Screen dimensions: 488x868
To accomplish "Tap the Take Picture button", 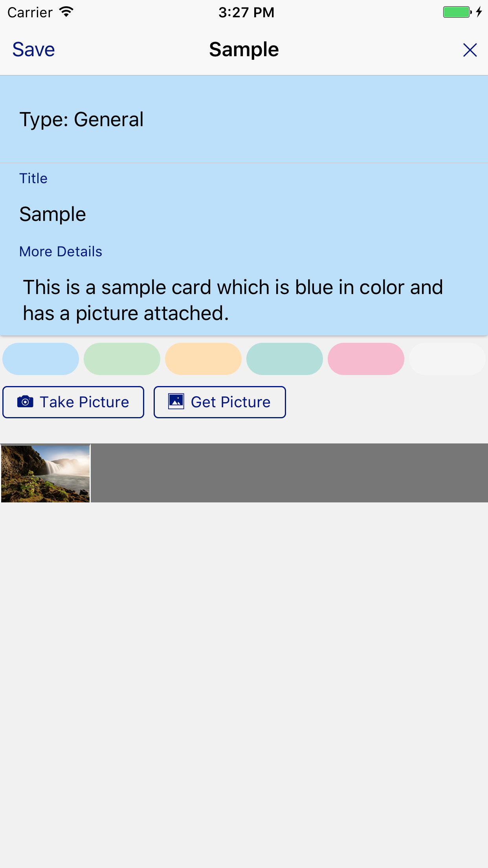I will pyautogui.click(x=73, y=402).
